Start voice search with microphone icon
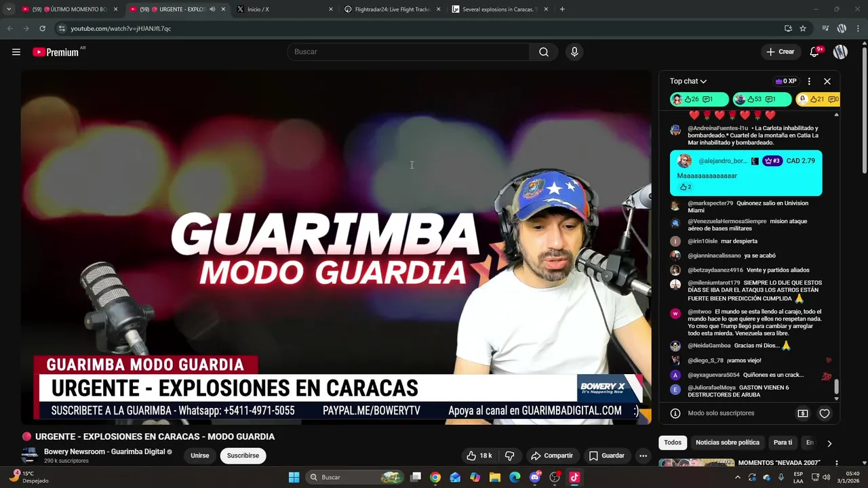The height and width of the screenshot is (488, 868). (x=574, y=52)
